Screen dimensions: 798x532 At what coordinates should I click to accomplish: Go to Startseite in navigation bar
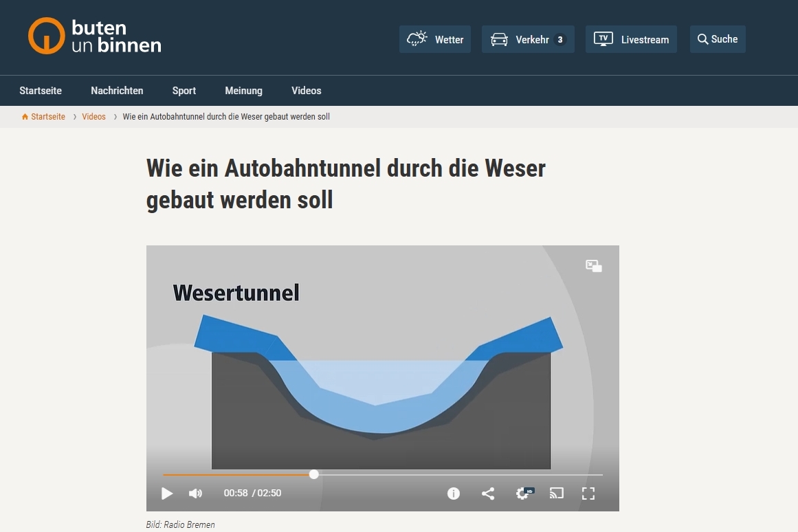click(41, 91)
